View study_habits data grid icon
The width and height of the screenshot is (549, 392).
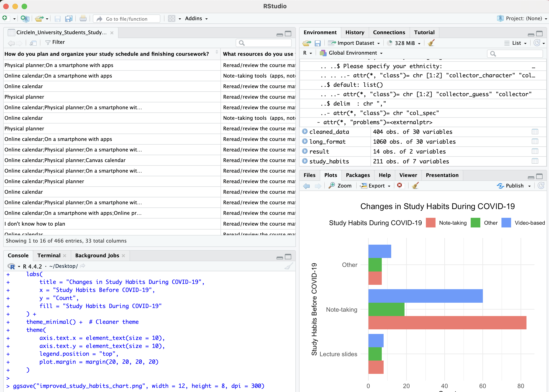tap(535, 161)
